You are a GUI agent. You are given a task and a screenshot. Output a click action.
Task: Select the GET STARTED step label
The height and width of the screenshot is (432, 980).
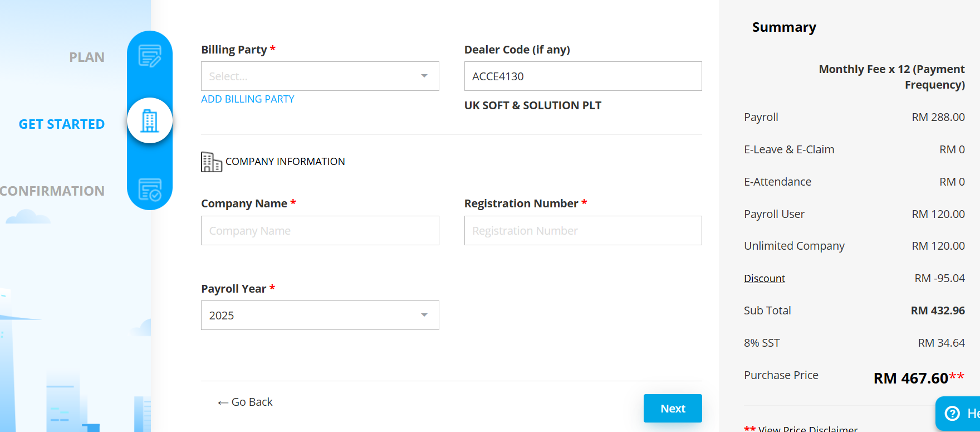(62, 124)
